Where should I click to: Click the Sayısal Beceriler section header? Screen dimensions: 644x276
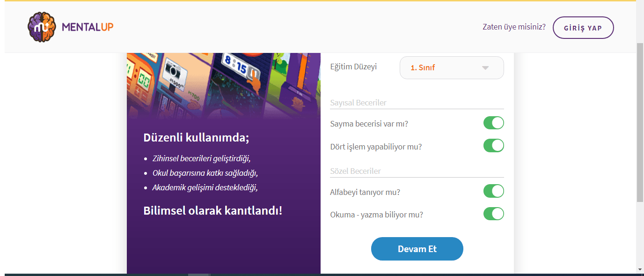tap(358, 103)
